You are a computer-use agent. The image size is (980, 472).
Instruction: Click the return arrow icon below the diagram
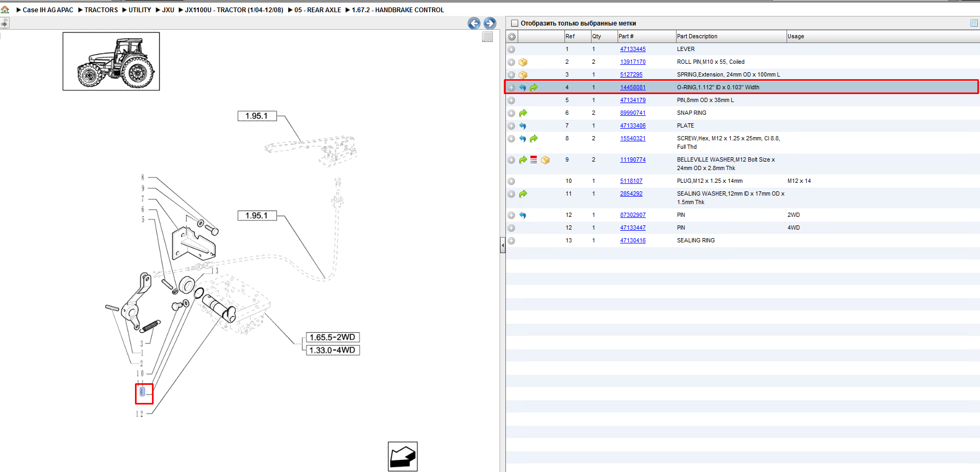402,457
